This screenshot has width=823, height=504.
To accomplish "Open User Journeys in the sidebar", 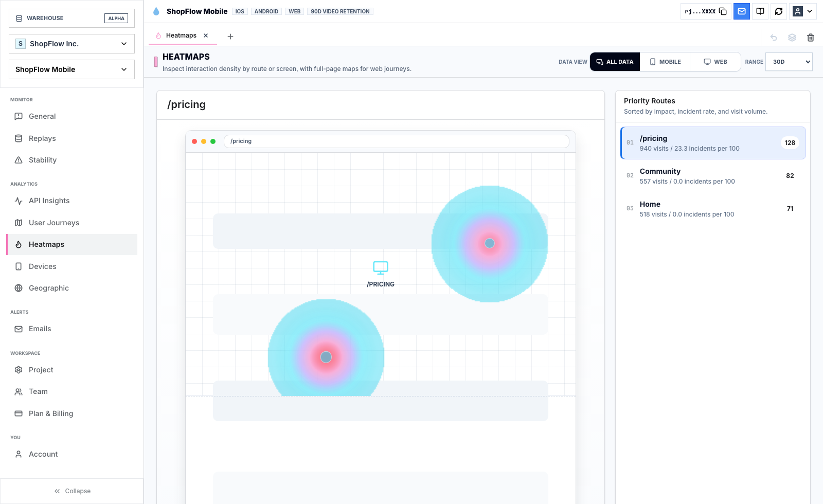I will pyautogui.click(x=71, y=223).
